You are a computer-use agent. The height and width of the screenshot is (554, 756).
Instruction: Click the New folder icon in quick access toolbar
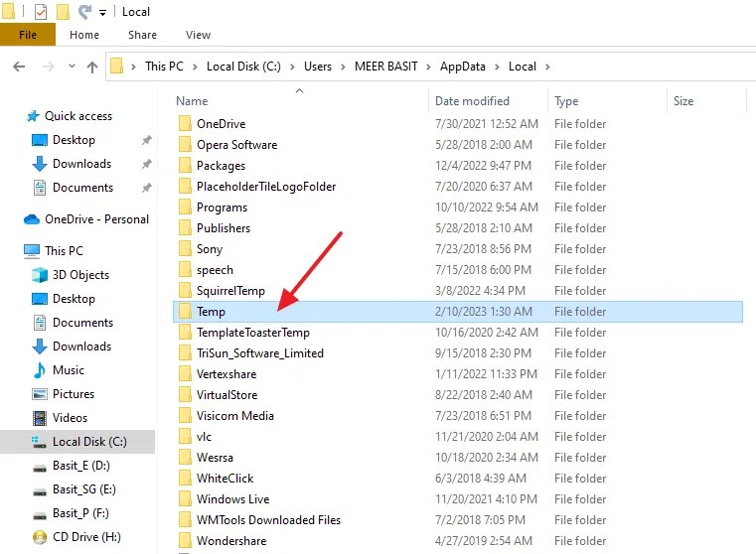tap(63, 12)
